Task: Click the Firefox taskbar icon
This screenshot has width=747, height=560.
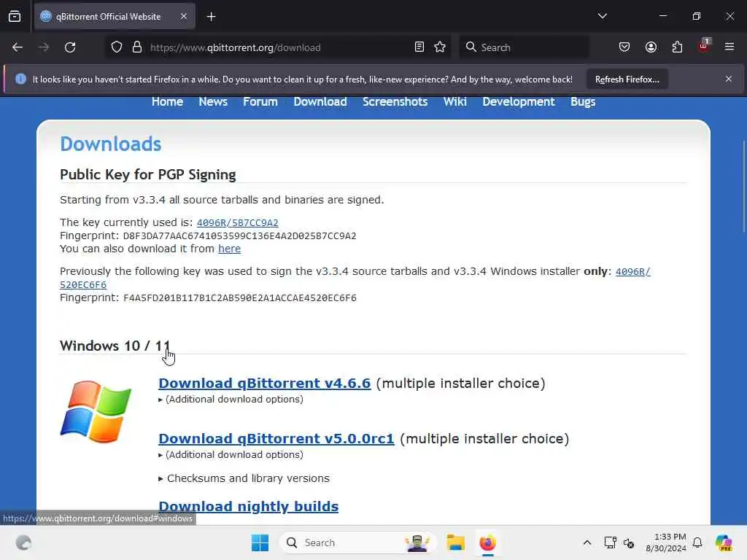Action: tap(487, 542)
